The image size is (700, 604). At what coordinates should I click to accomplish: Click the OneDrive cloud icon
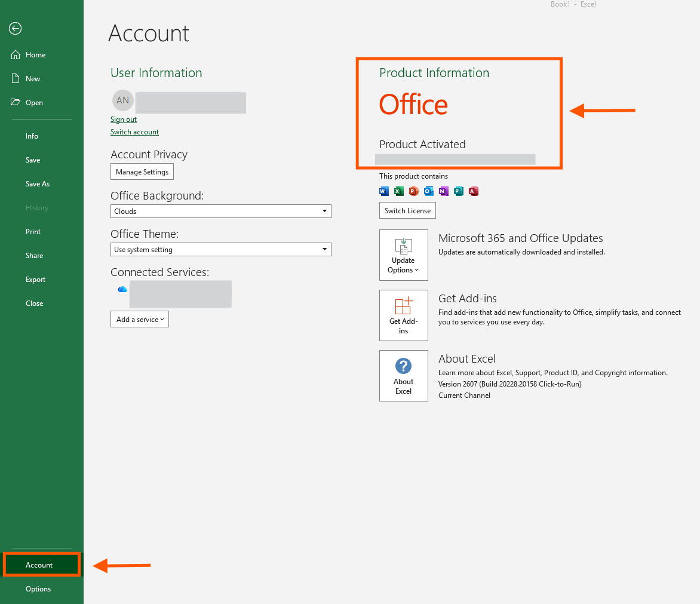pos(122,289)
